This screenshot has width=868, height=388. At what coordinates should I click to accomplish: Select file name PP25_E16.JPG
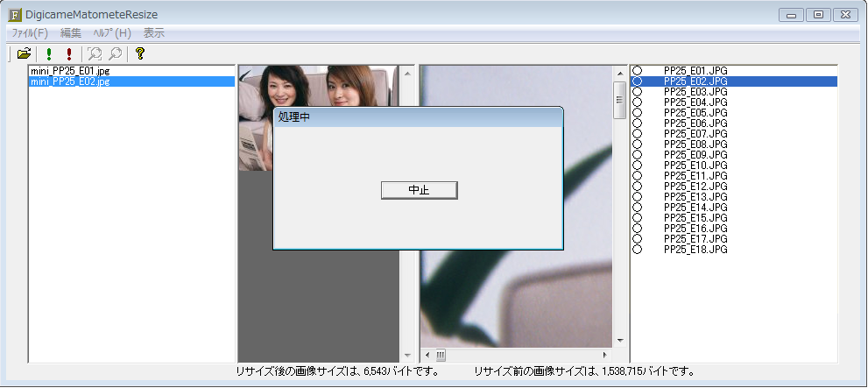(695, 229)
